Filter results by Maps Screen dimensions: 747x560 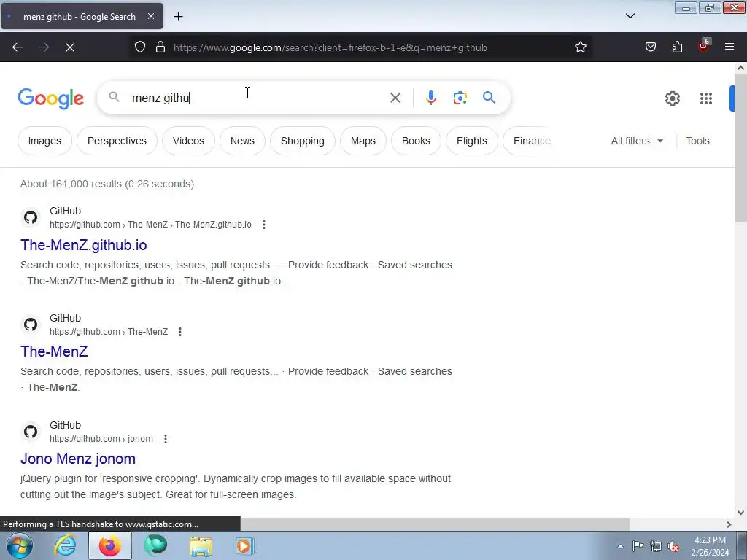click(363, 141)
